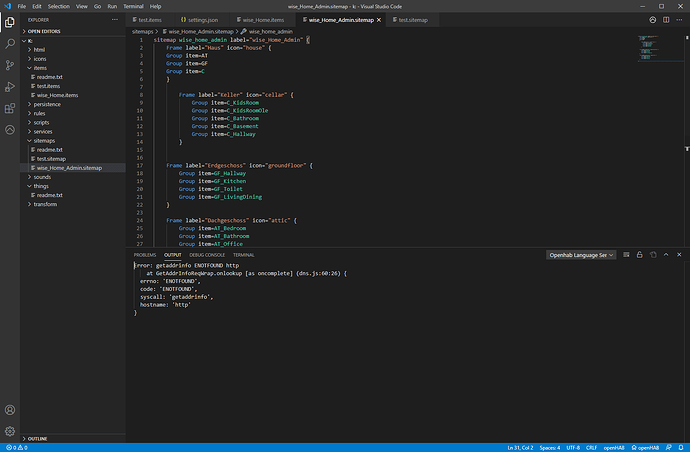Close the bottom output panel
This screenshot has width=690, height=452.
680,255
